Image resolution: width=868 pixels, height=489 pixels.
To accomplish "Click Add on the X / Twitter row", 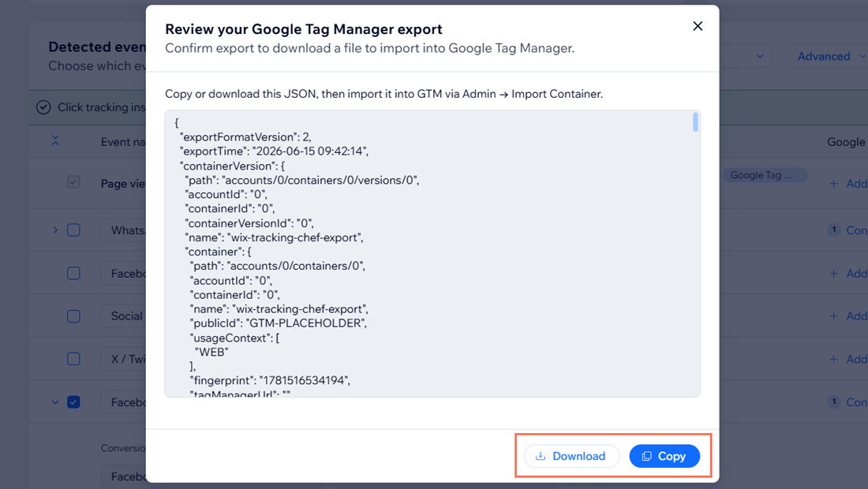I will pos(848,359).
